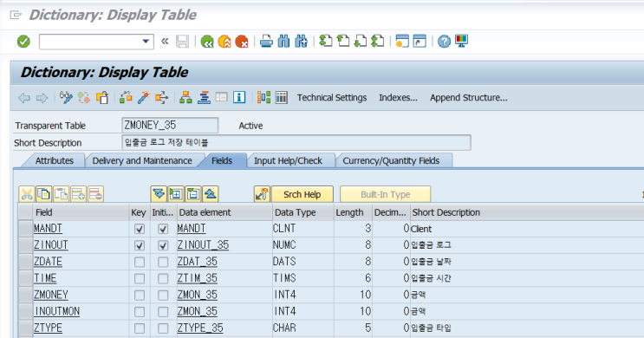Click the Transparent Table name field ZMONEY_35
This screenshot has width=644, height=338.
170,126
